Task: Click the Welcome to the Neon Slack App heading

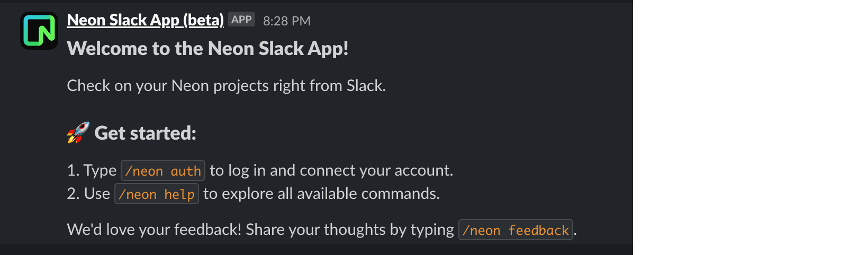Action: pos(207,49)
